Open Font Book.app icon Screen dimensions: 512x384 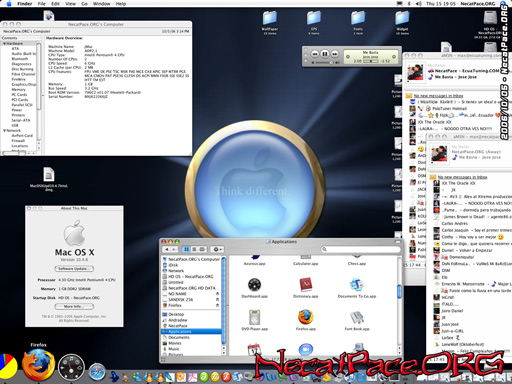357,320
